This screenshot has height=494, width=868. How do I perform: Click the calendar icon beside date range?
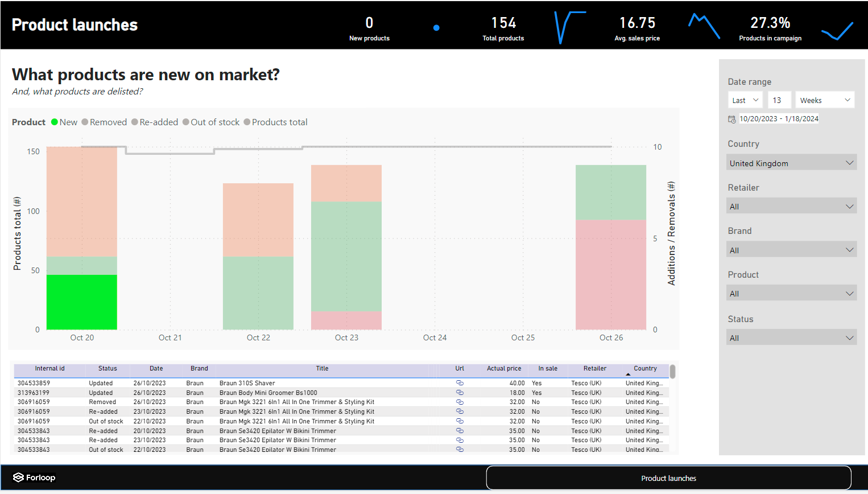[x=732, y=119]
